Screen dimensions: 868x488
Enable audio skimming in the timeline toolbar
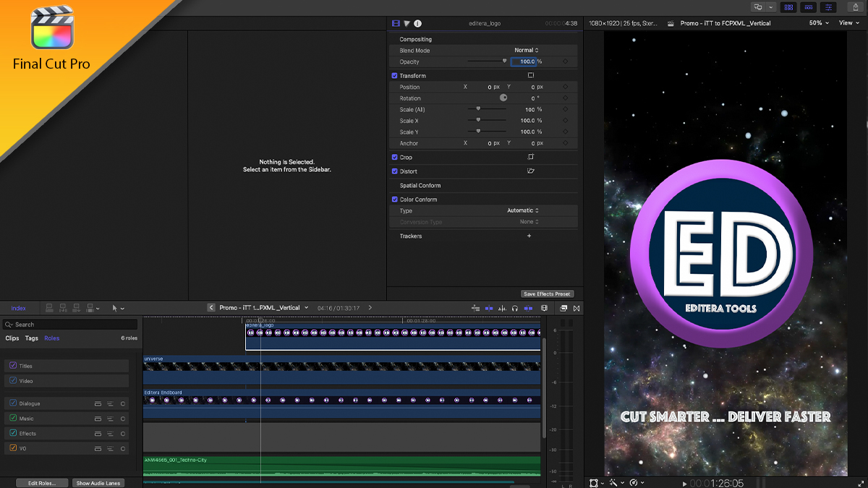point(502,307)
